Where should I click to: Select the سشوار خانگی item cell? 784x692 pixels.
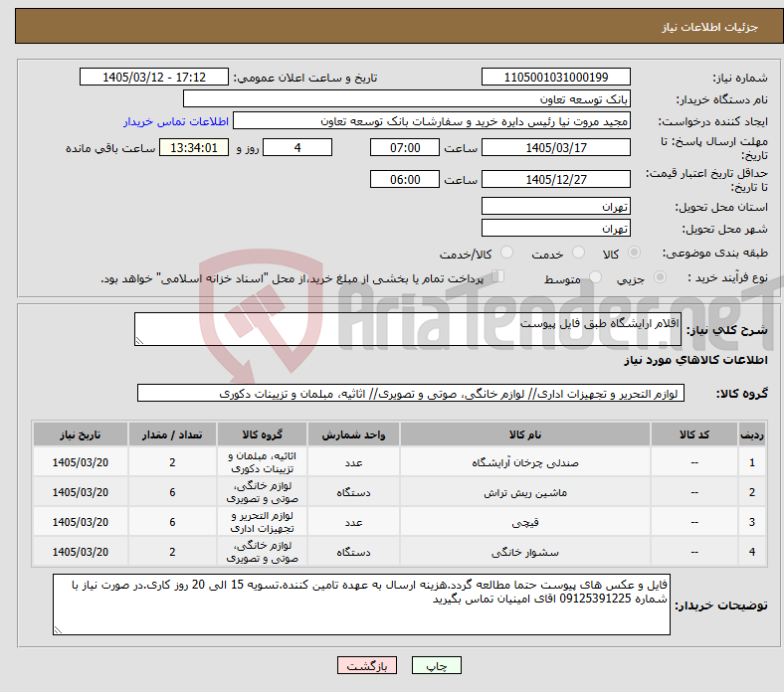[525, 552]
